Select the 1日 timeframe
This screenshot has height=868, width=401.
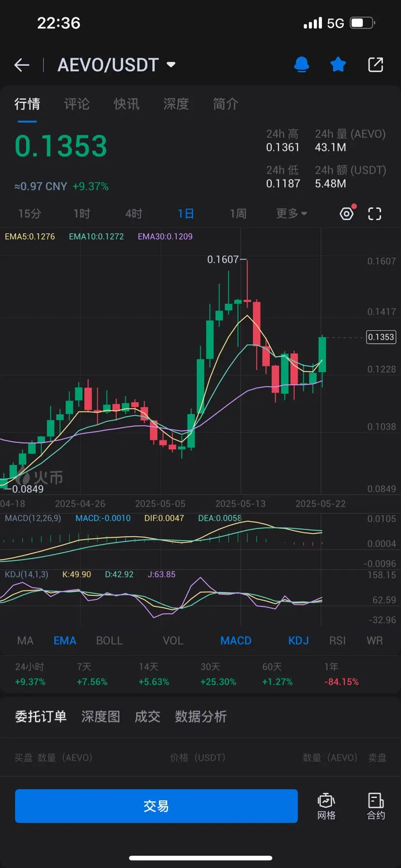pyautogui.click(x=185, y=214)
